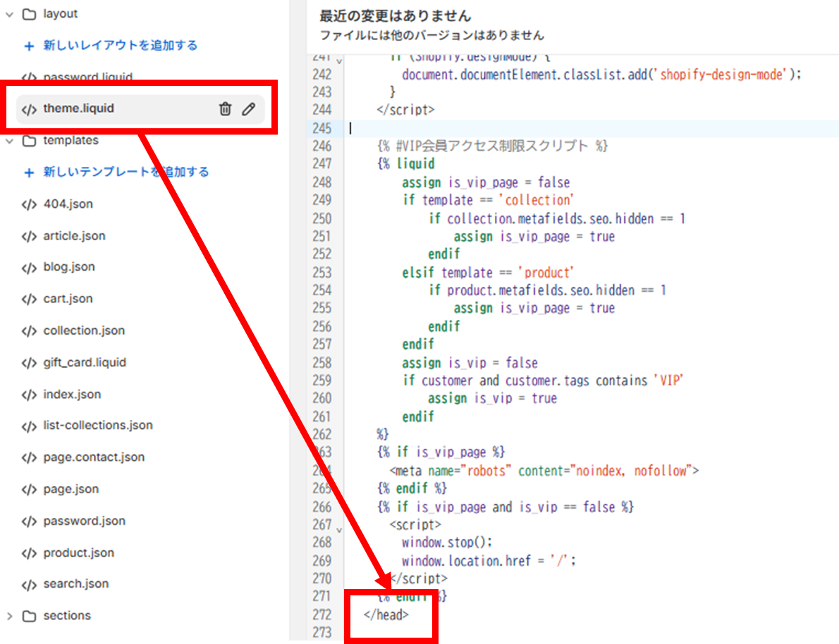
Task: Click the templates folder icon
Action: pos(29,141)
